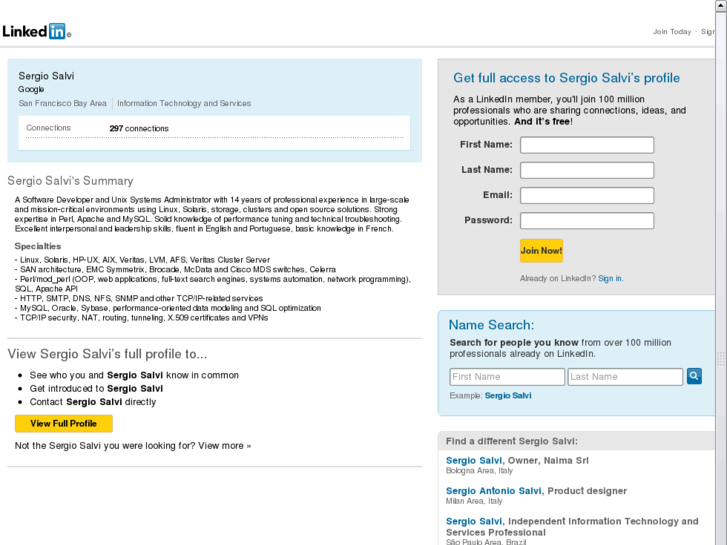Hit the Join Now! button
Screen dimensions: 727x545
click(541, 251)
